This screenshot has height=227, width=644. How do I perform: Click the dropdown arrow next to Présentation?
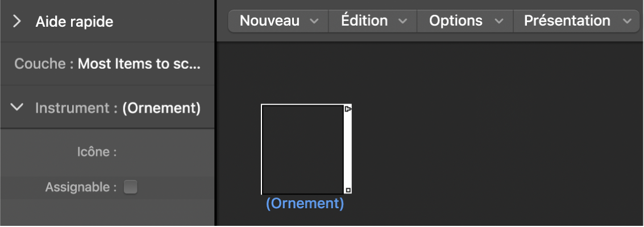pos(627,22)
